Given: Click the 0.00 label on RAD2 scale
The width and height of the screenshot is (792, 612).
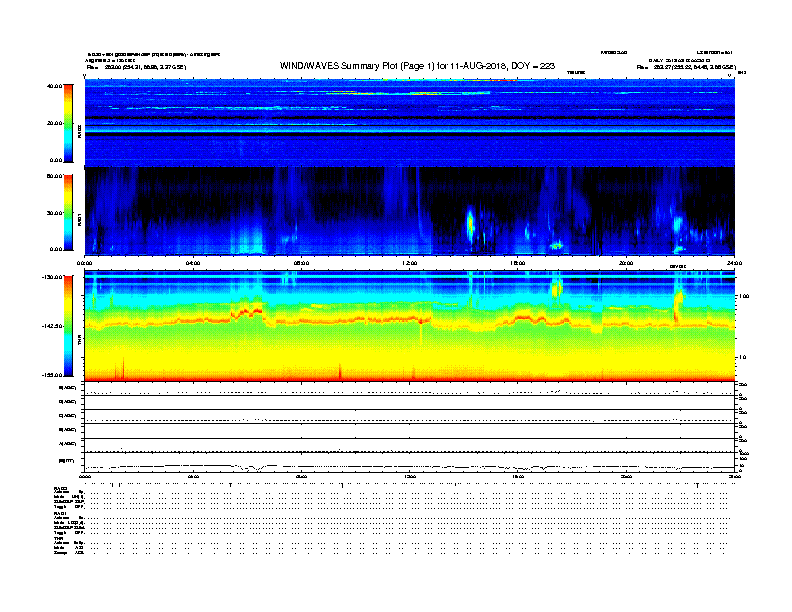Looking at the screenshot, I should click(56, 160).
